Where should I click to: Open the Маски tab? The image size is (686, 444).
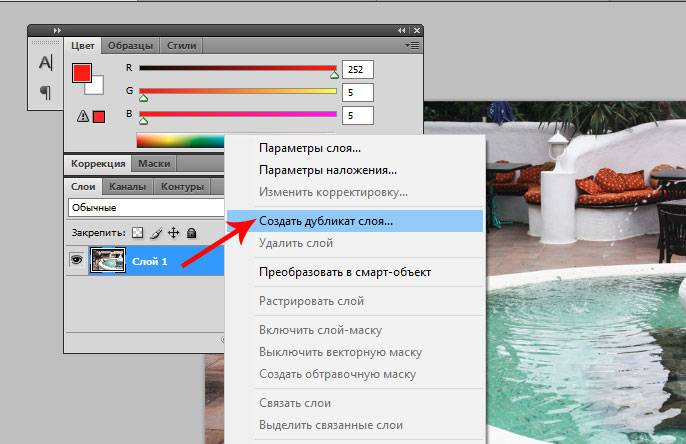point(154,164)
